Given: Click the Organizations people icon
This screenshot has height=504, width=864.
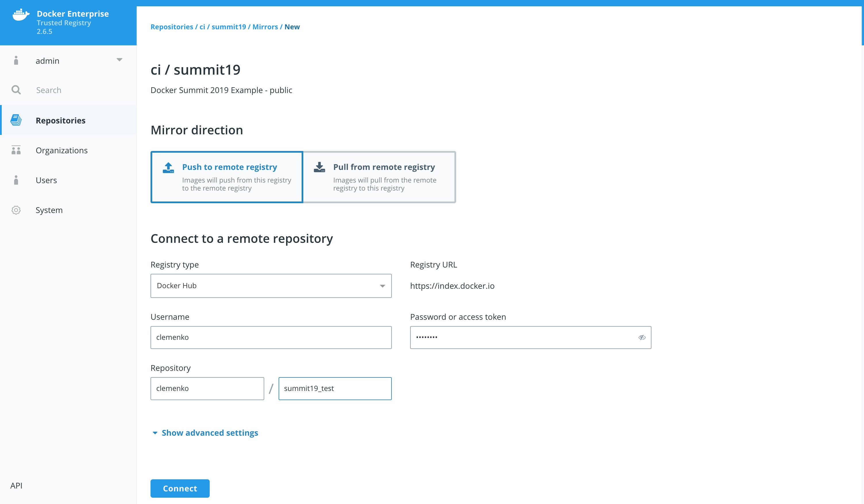Looking at the screenshot, I should pyautogui.click(x=16, y=150).
